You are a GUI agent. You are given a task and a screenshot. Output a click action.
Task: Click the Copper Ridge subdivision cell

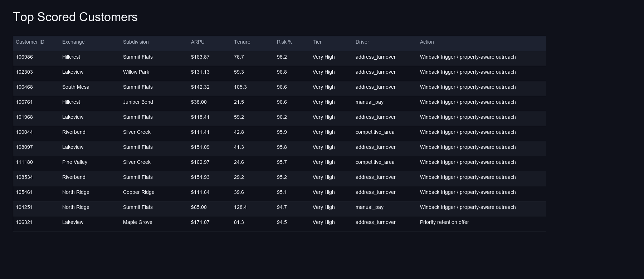click(139, 192)
